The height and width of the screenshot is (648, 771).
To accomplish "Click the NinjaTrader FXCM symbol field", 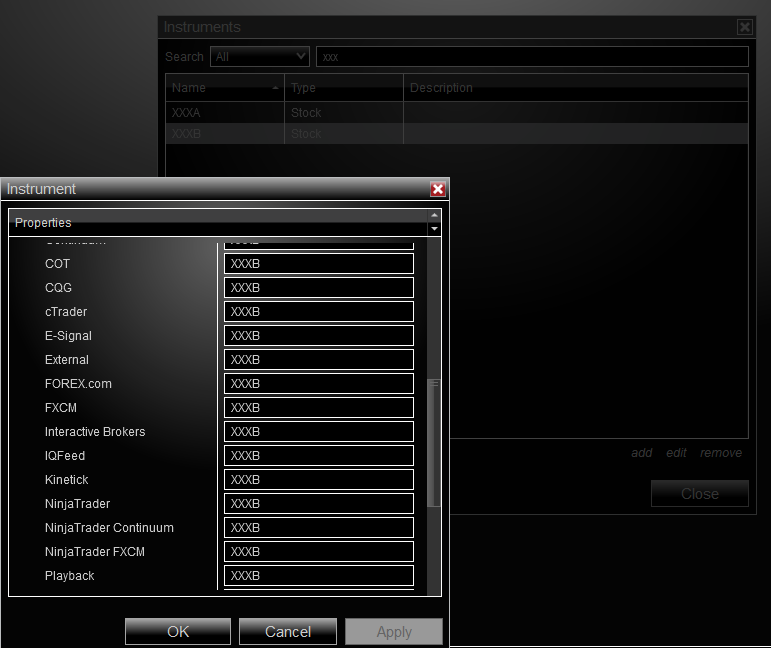I will point(319,552).
